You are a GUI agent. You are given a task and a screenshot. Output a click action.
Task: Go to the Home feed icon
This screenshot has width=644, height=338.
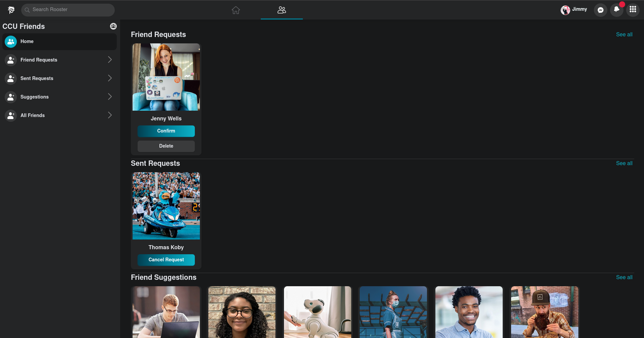[x=236, y=10]
